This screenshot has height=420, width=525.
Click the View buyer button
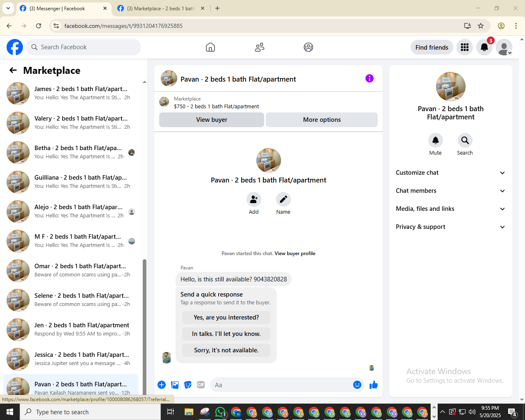[x=212, y=120]
